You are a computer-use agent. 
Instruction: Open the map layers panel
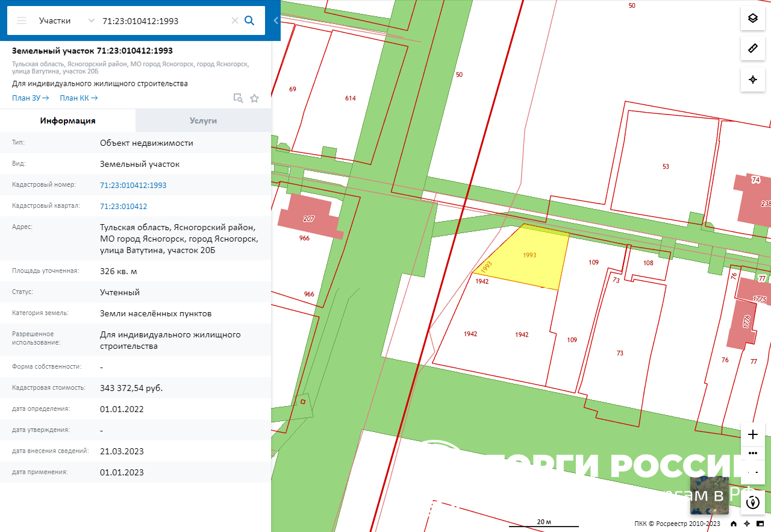pyautogui.click(x=752, y=18)
